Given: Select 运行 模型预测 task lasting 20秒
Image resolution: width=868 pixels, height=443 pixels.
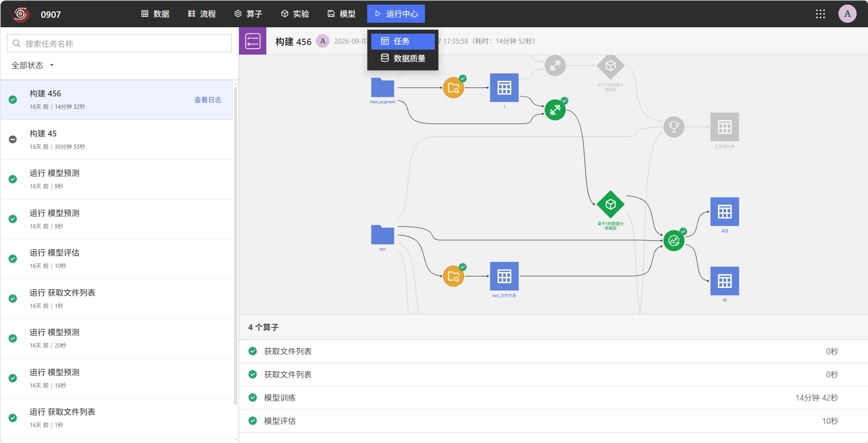Looking at the screenshot, I should coord(117,338).
